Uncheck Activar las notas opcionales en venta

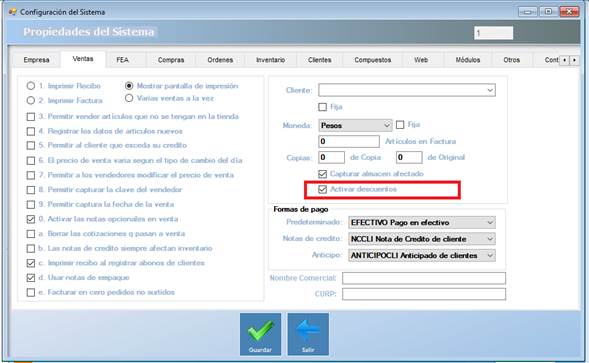click(x=31, y=219)
